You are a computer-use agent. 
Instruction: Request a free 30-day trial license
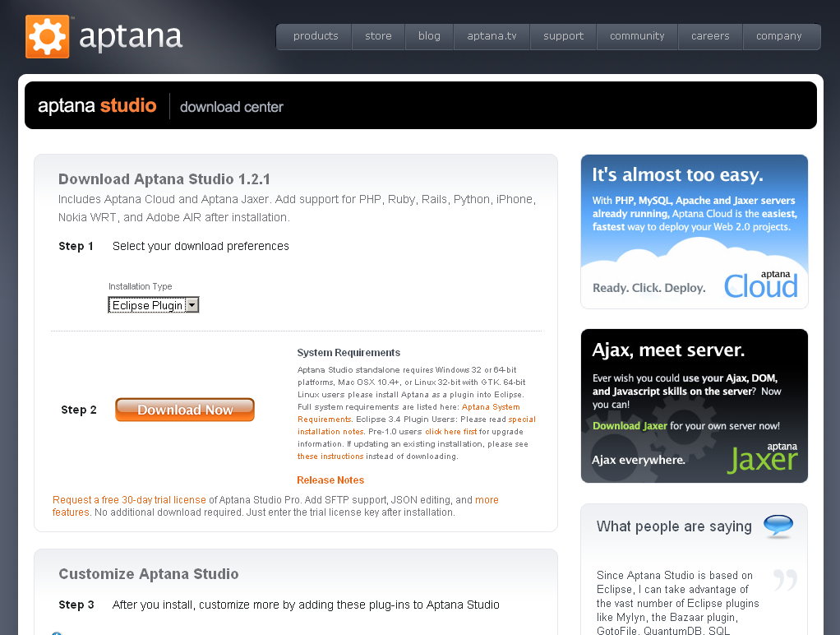[129, 500]
